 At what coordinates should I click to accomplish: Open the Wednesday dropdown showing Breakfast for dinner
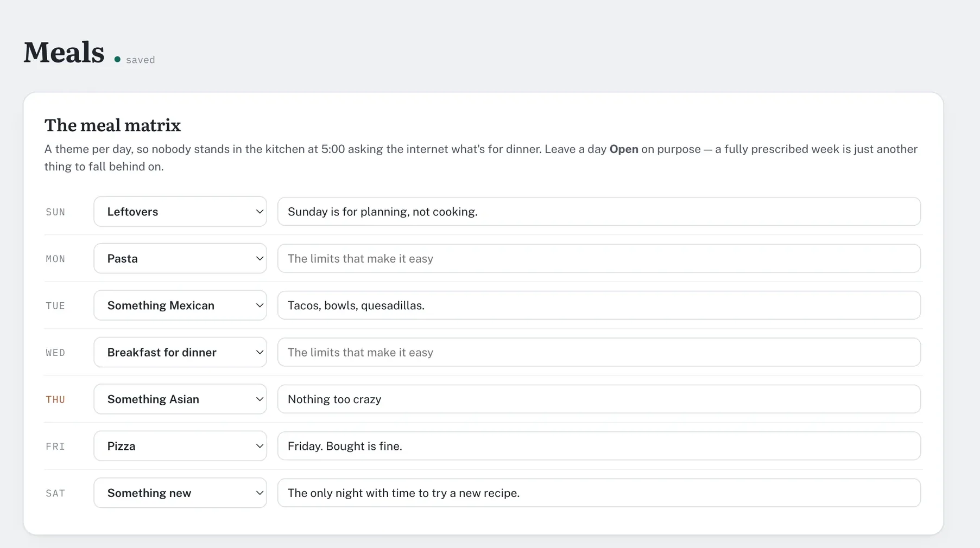pos(180,352)
